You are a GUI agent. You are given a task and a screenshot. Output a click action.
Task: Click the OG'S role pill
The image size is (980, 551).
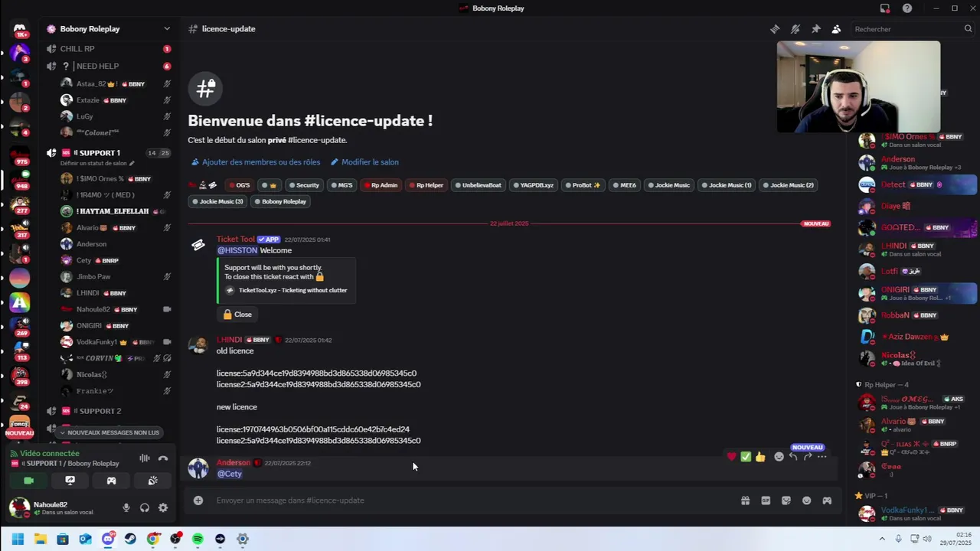pos(239,185)
